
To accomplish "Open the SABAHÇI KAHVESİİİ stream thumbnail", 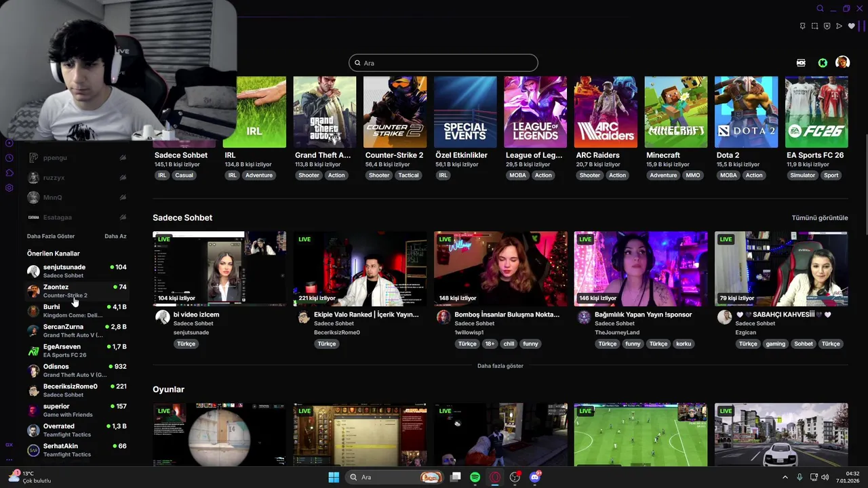I will click(x=781, y=268).
